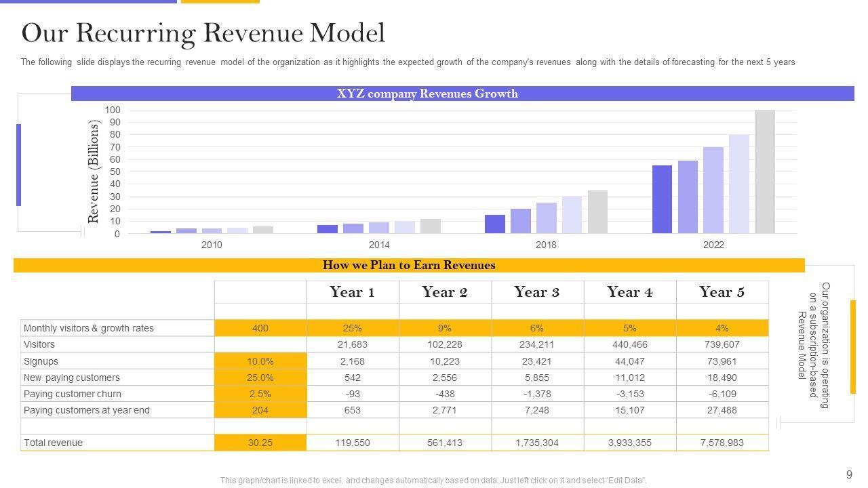
Task: Select the How we Plan to Earn Revenues banner
Action: pos(409,265)
